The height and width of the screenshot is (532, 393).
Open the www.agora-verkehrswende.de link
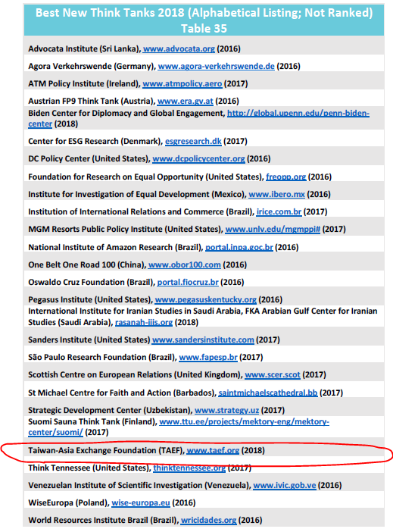point(217,66)
